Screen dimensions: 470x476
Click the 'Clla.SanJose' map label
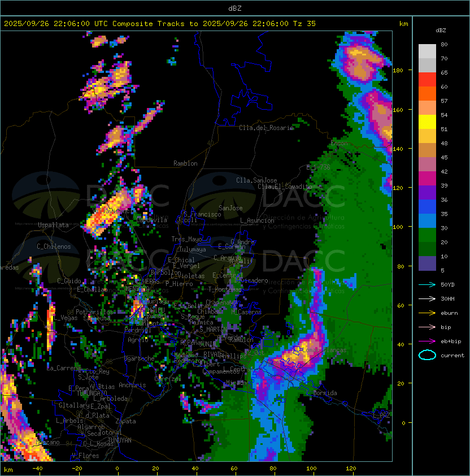(x=256, y=180)
